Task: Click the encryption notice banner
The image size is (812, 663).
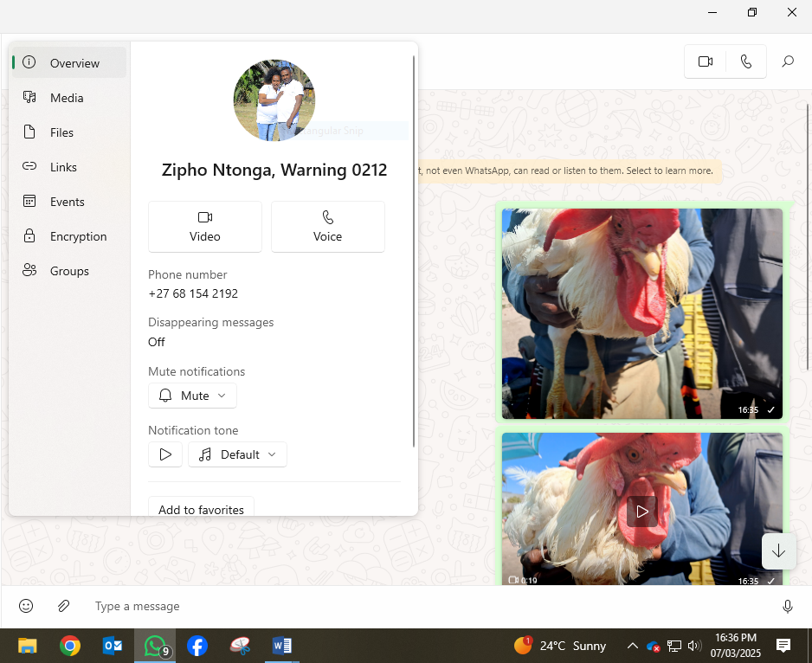Action: tap(570, 171)
